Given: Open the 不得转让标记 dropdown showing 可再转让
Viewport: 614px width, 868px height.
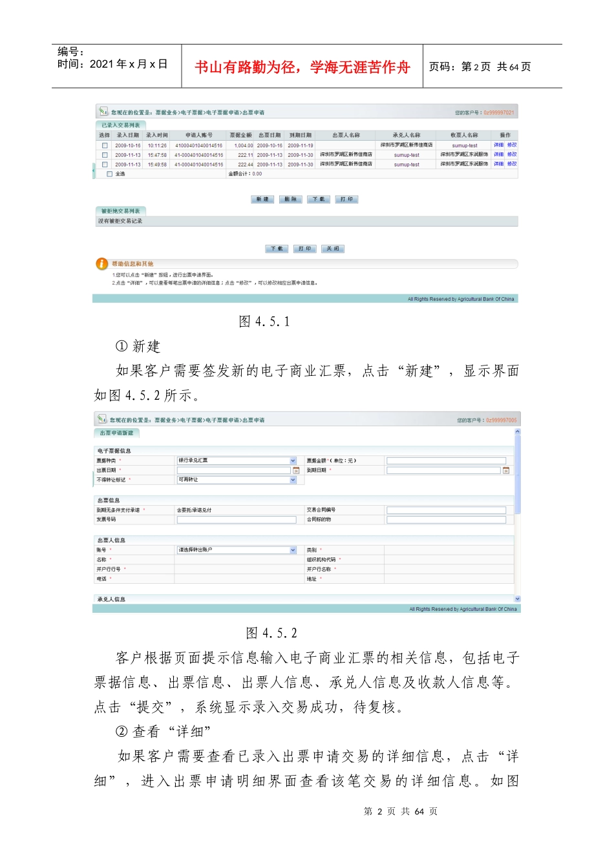Looking at the screenshot, I should 293,480.
